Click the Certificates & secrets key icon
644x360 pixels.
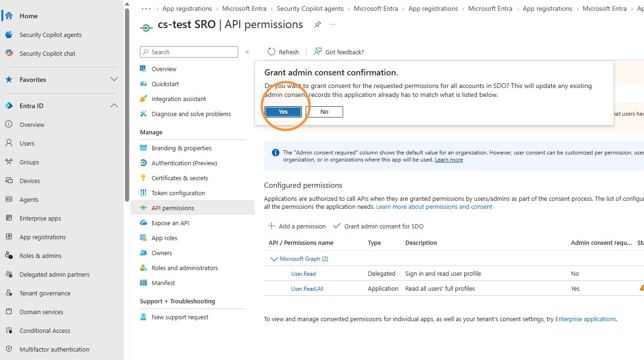(144, 178)
